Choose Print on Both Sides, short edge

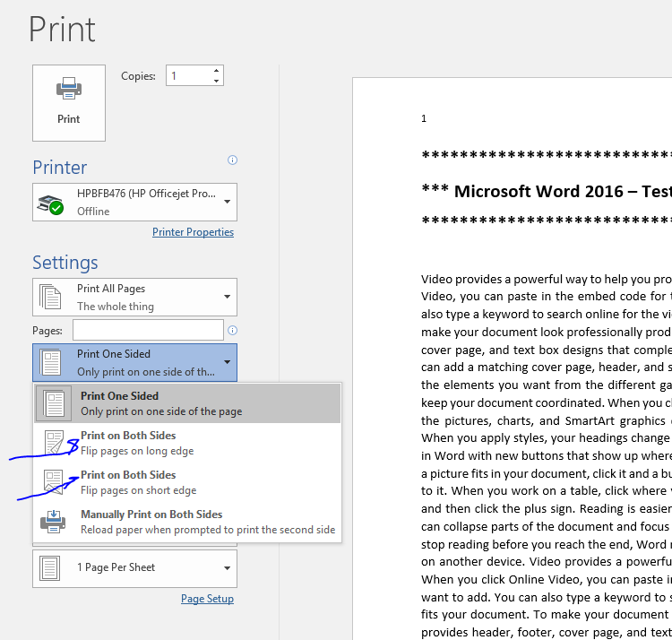[187, 482]
